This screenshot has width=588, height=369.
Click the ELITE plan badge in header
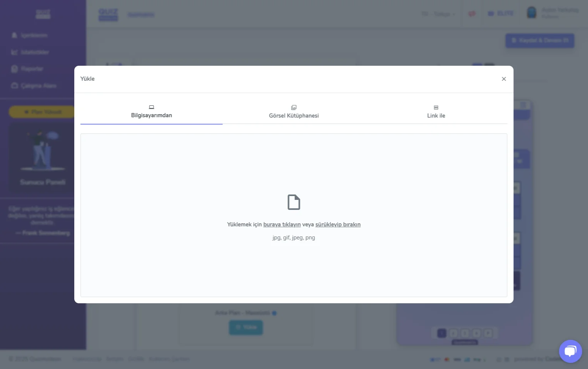coord(501,13)
